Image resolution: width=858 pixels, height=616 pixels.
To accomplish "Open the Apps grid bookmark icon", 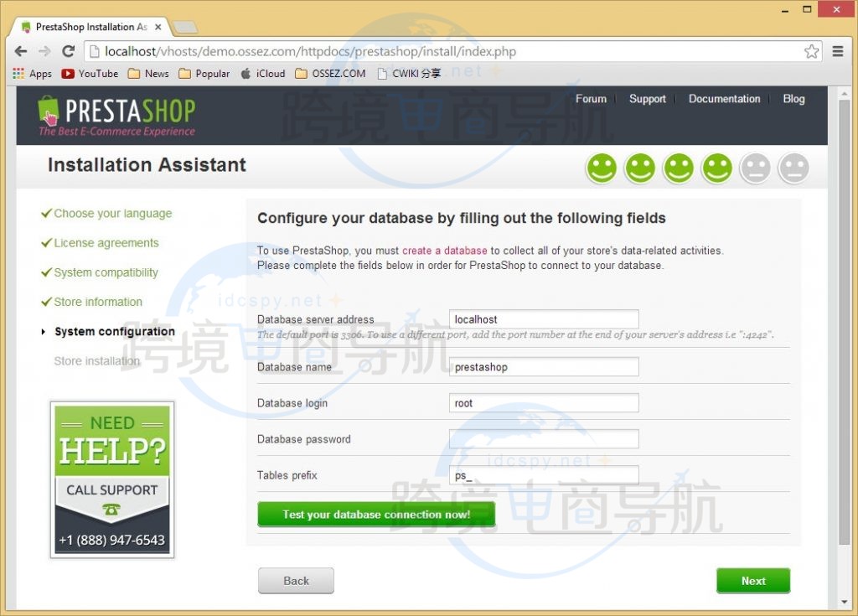I will [x=18, y=74].
